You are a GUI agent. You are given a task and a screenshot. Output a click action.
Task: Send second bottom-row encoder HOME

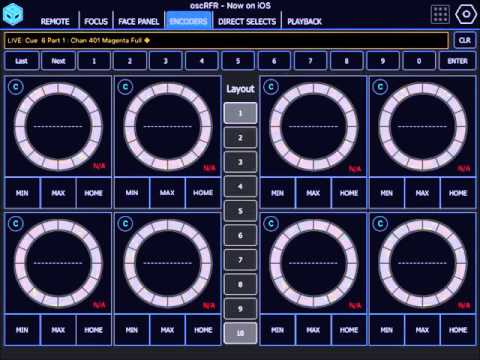(x=203, y=330)
